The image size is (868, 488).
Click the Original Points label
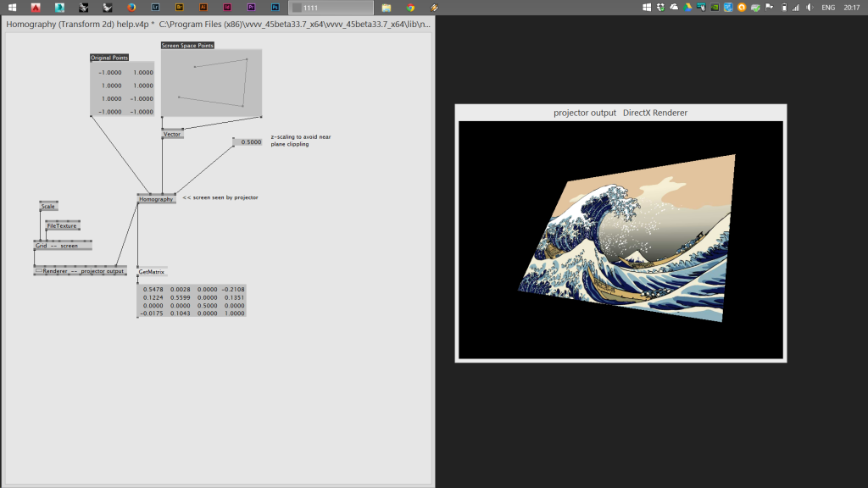[109, 58]
